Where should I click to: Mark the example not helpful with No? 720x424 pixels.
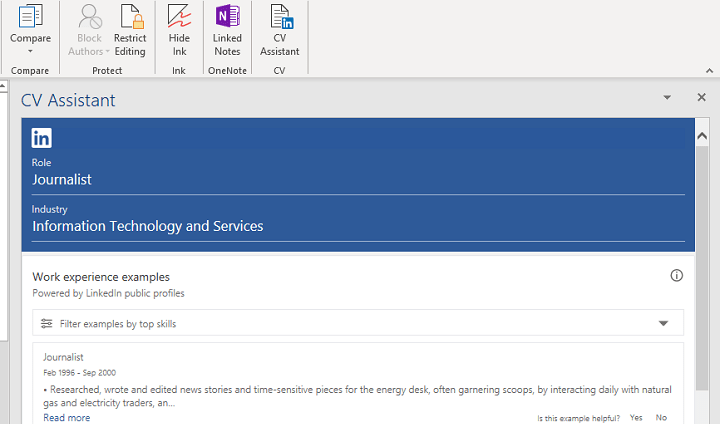click(661, 418)
